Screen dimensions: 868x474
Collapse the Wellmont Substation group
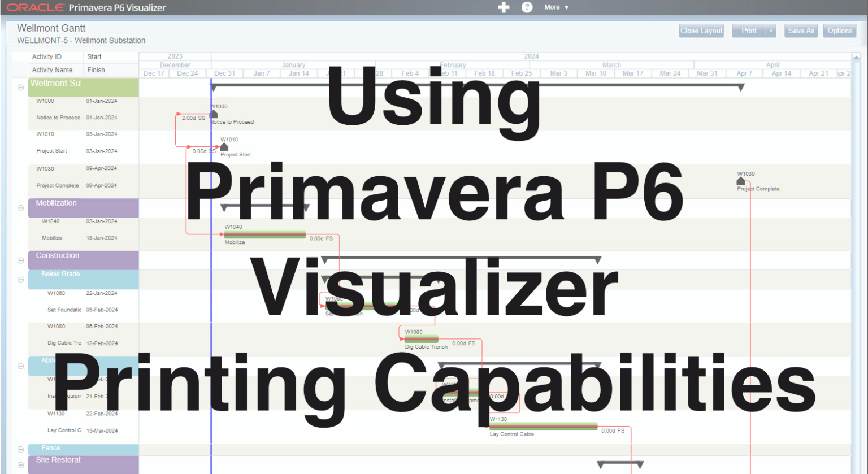tap(20, 87)
